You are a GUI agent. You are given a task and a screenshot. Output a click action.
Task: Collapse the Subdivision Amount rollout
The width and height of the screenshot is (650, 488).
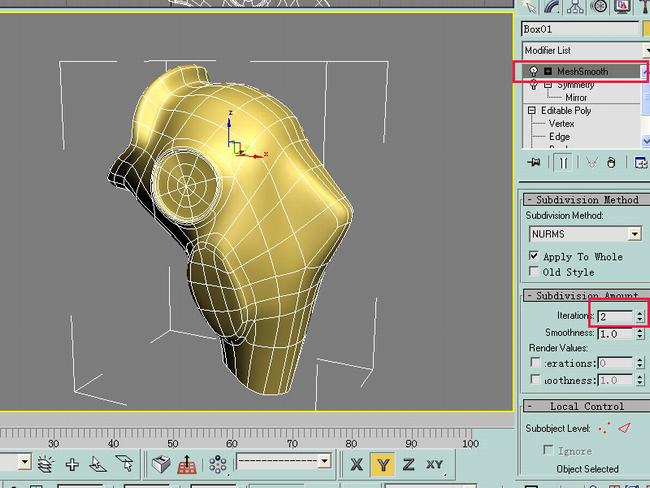587,296
